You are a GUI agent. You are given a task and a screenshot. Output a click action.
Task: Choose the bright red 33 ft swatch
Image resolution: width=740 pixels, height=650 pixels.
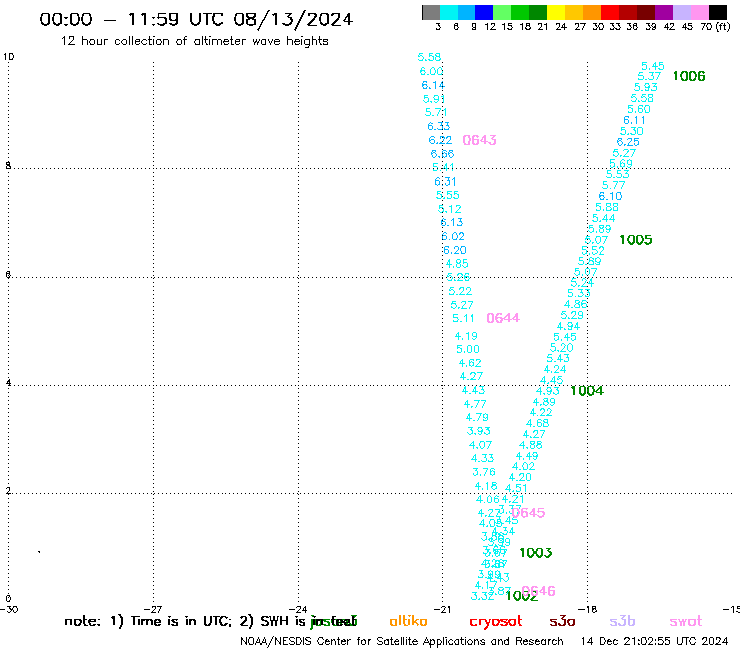609,12
